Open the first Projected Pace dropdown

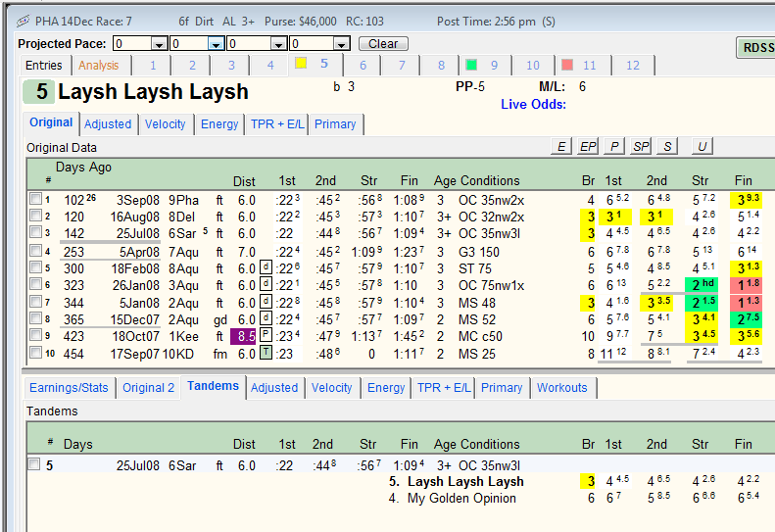pyautogui.click(x=159, y=44)
